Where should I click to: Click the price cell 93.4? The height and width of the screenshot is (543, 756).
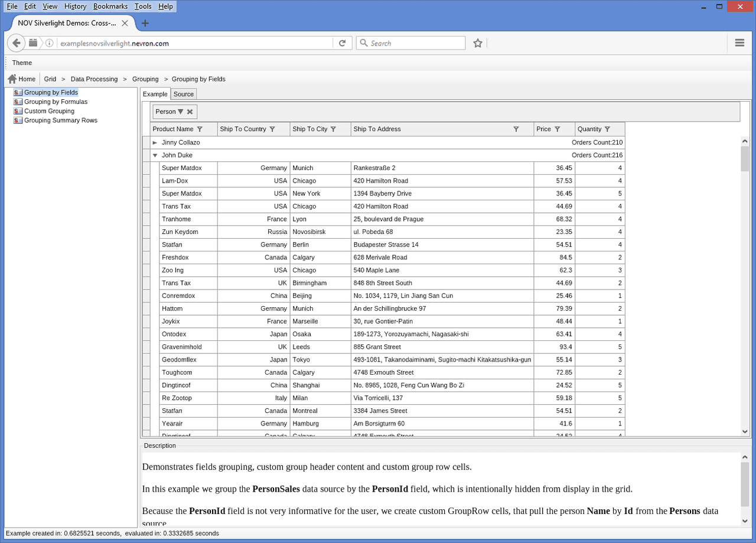[555, 347]
